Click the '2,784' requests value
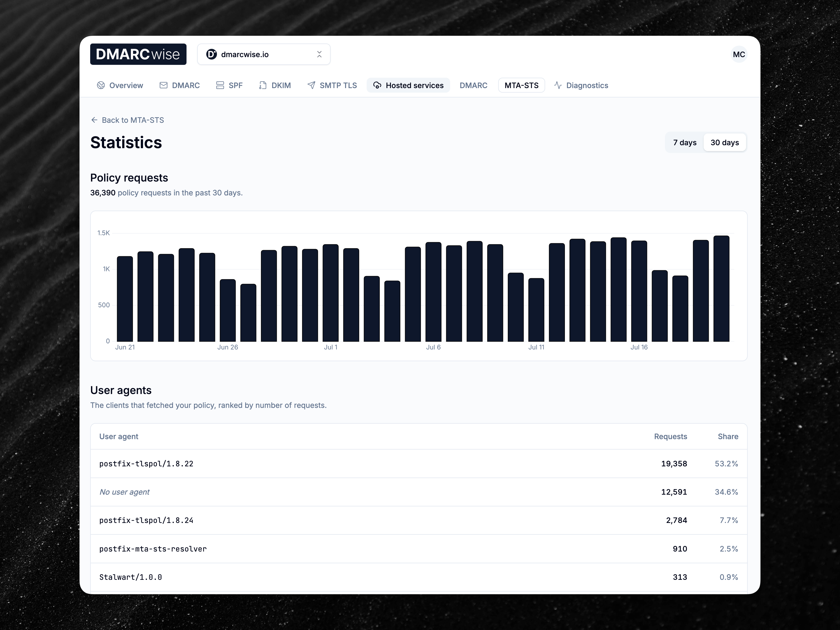Image resolution: width=840 pixels, height=630 pixels. click(676, 520)
